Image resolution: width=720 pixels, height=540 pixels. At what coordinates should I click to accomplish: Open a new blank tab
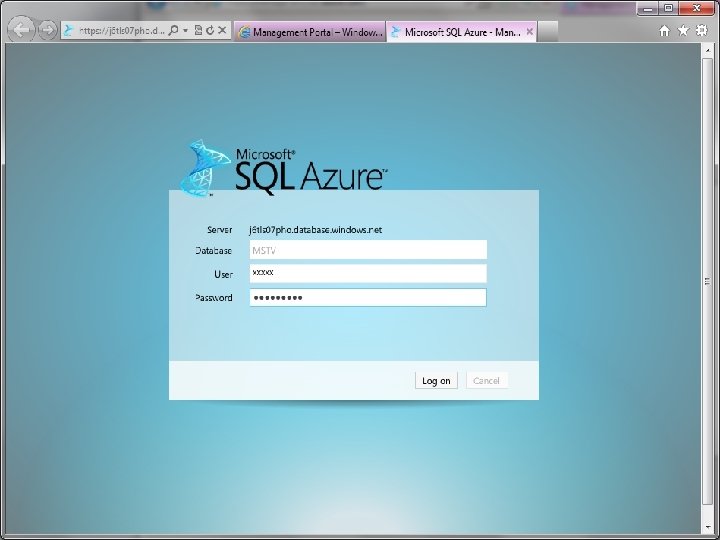coord(547,31)
